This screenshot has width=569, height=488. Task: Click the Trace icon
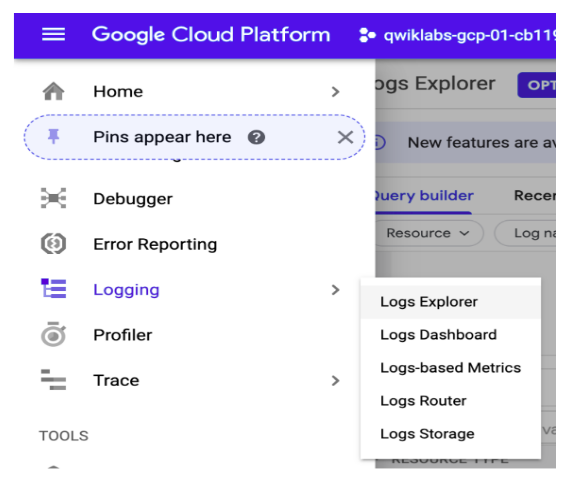pos(53,380)
